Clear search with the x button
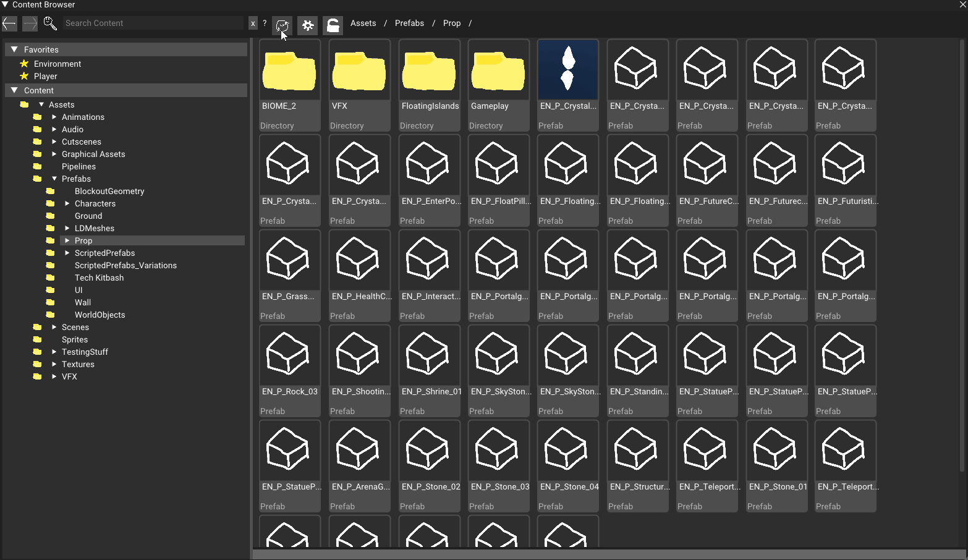This screenshot has width=968, height=560. pos(253,23)
